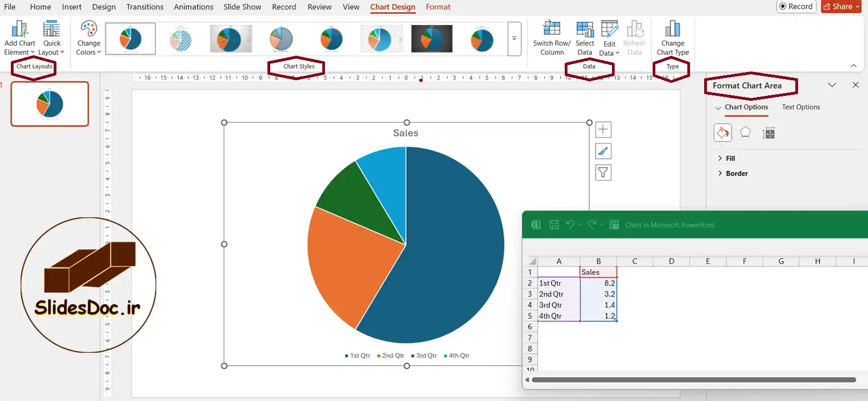This screenshot has height=401, width=868.
Task: Expand the Fill section
Action: click(730, 158)
